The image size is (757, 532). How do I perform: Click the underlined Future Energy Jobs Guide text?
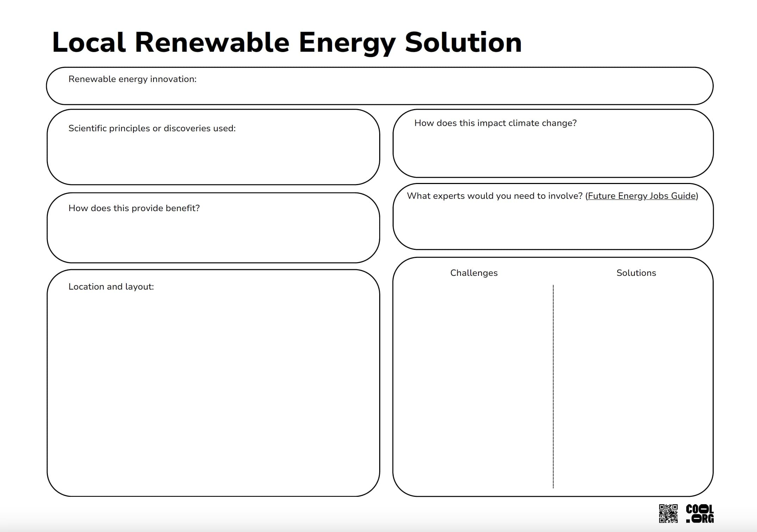click(x=642, y=196)
